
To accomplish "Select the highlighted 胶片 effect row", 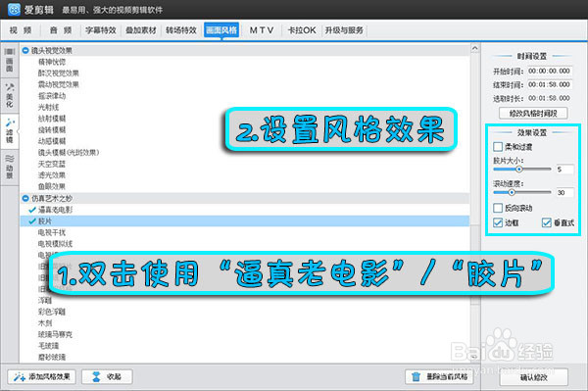I will 244,221.
